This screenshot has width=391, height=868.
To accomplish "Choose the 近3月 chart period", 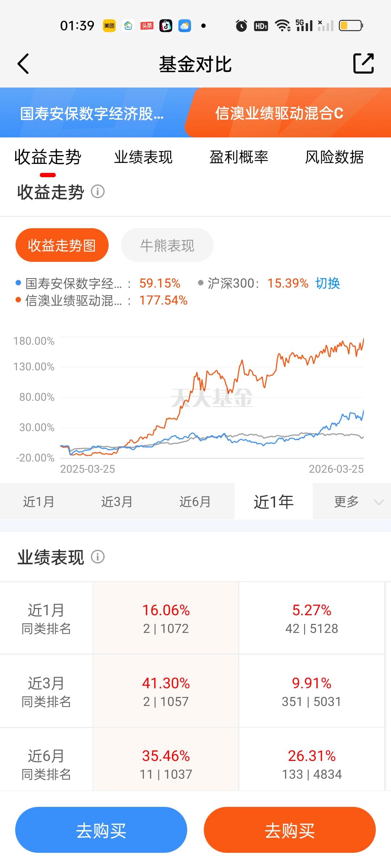I will point(117,502).
